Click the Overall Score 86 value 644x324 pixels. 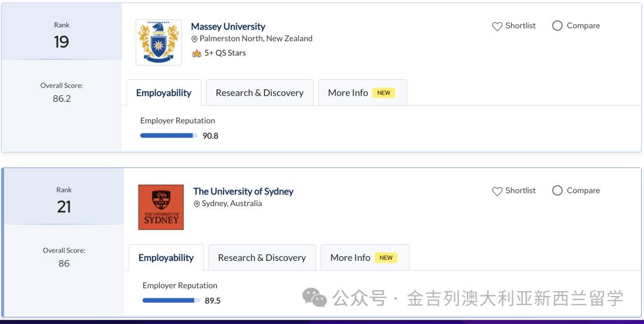coord(64,263)
